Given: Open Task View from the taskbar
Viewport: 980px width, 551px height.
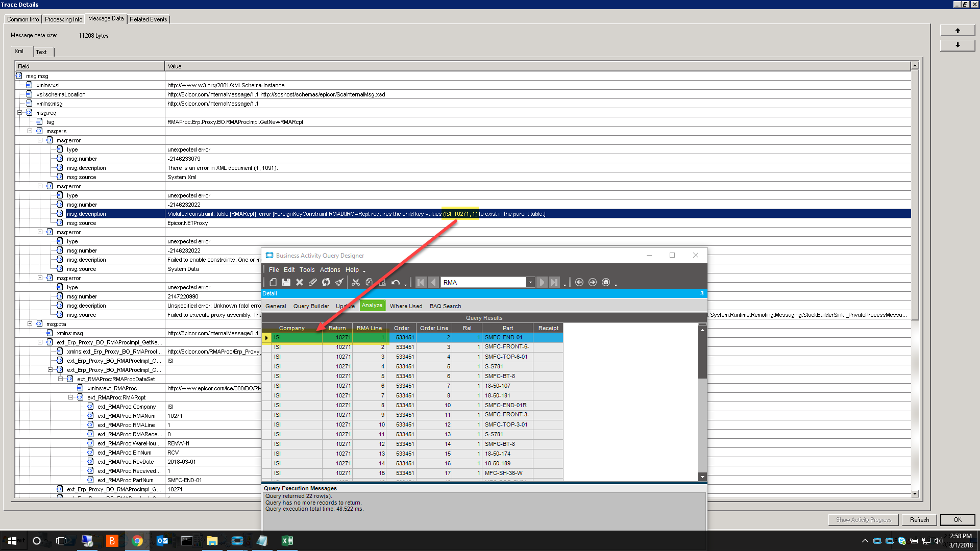Looking at the screenshot, I should coord(61,541).
